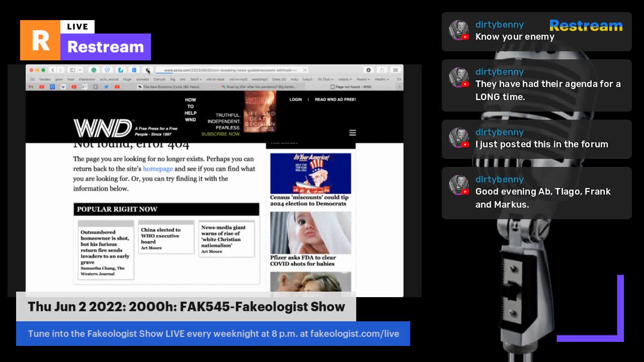Go back with Safari's back arrow
Viewport: 644px width, 362px height.
click(x=53, y=70)
